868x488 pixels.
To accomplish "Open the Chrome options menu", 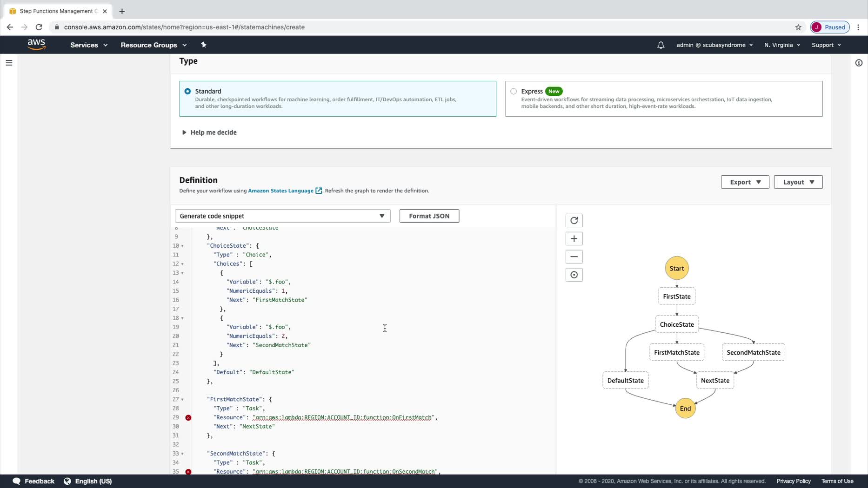I will click(858, 27).
